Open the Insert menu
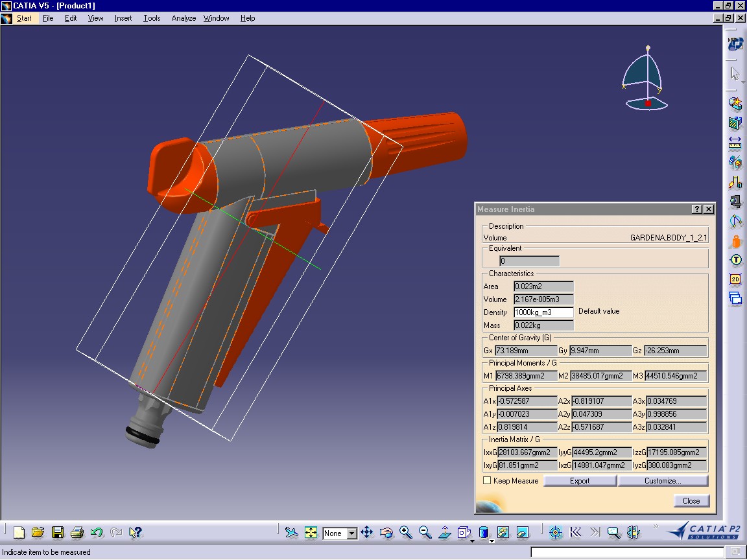Viewport: 747px width, 560px height. tap(123, 18)
